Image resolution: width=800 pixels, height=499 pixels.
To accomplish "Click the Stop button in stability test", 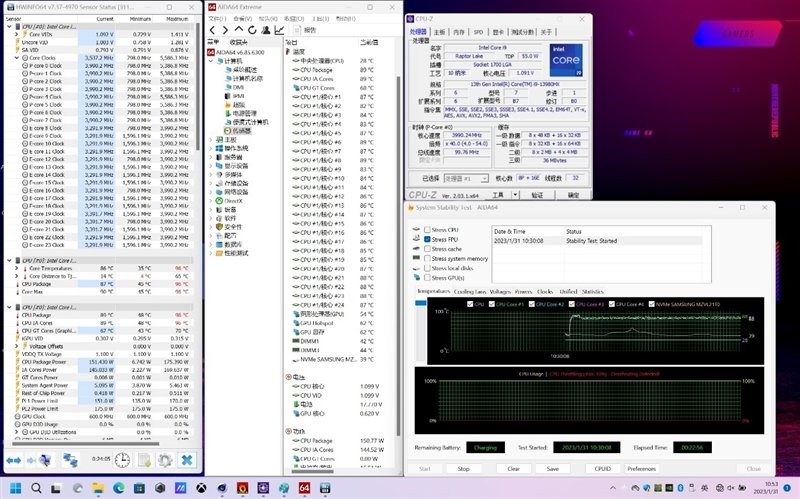I will point(463,467).
